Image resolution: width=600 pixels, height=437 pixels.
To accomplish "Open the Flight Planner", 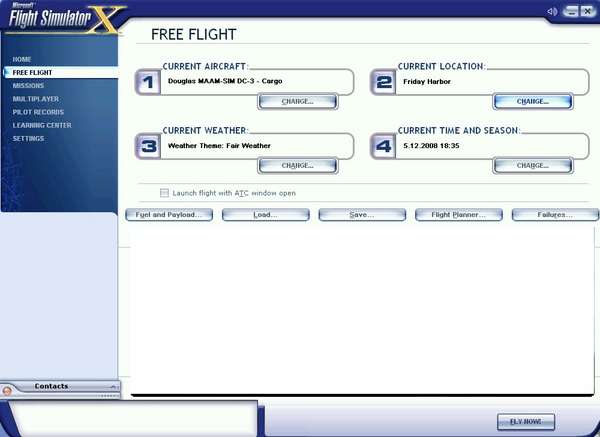I will point(458,215).
